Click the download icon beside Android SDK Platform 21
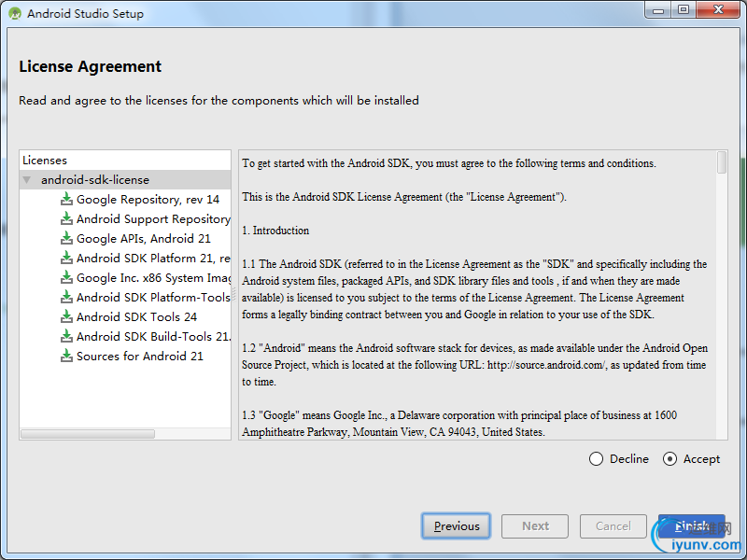The image size is (747, 560). (66, 258)
